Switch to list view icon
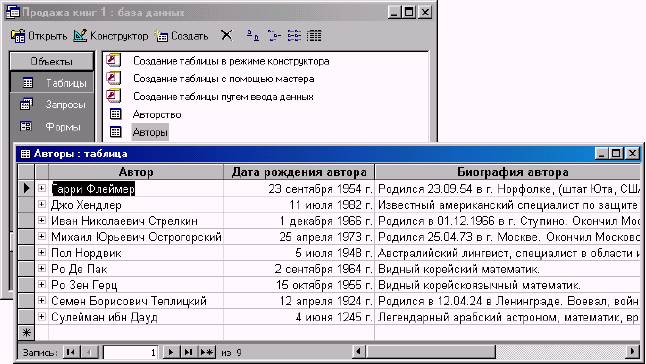The width and height of the screenshot is (646, 364). pyautogui.click(x=294, y=36)
